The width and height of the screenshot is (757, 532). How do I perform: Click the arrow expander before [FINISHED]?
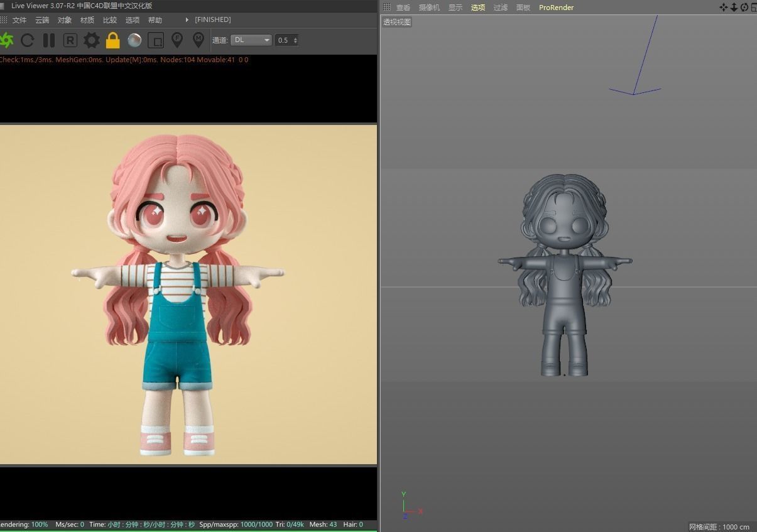pos(187,20)
